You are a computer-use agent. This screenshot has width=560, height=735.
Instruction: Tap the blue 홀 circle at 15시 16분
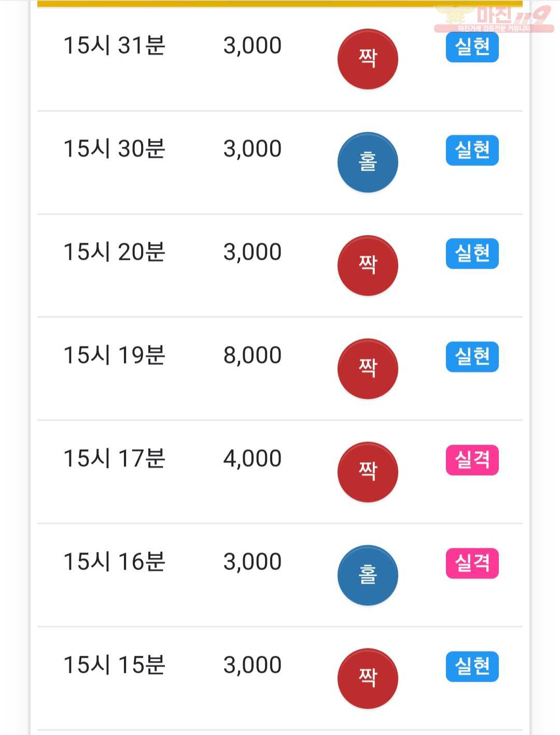pyautogui.click(x=368, y=575)
